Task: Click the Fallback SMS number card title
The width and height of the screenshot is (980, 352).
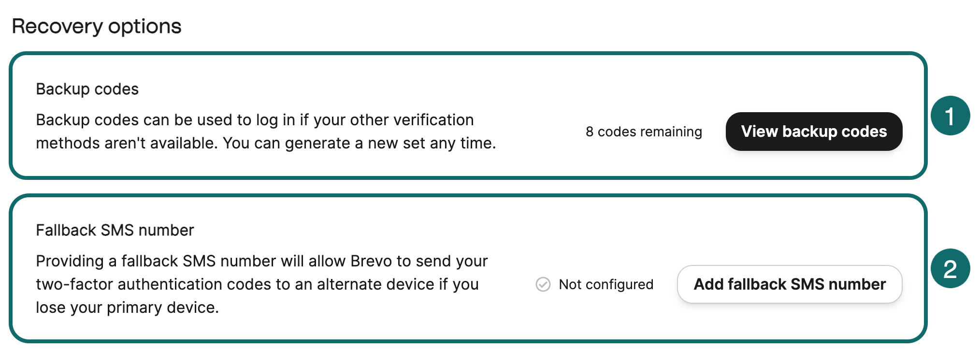Action: click(x=115, y=230)
